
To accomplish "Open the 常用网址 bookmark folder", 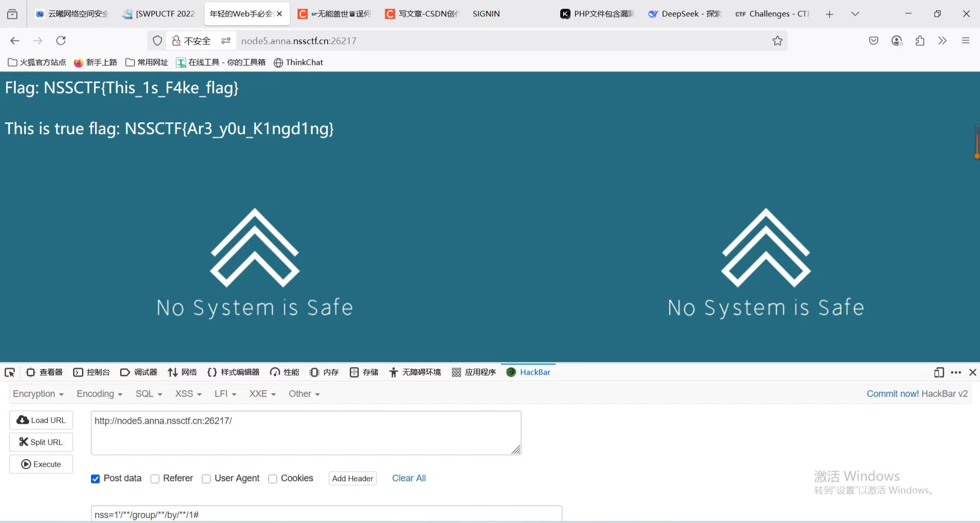I will point(147,62).
